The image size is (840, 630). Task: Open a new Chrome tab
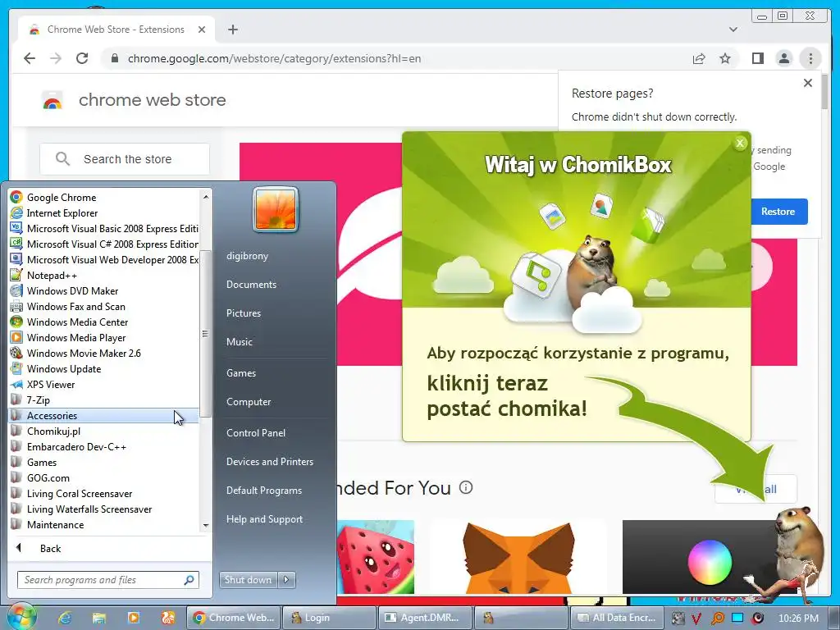[x=232, y=30]
